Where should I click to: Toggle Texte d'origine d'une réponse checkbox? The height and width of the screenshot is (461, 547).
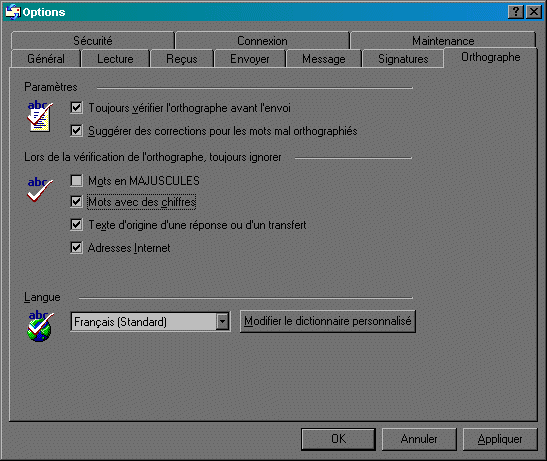pyautogui.click(x=76, y=224)
